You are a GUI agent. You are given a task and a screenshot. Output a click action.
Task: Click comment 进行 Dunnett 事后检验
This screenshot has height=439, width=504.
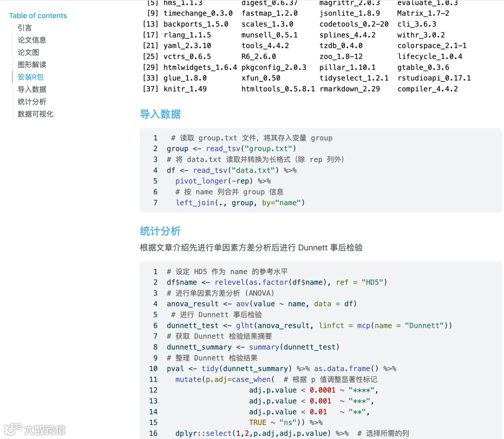pos(217,314)
